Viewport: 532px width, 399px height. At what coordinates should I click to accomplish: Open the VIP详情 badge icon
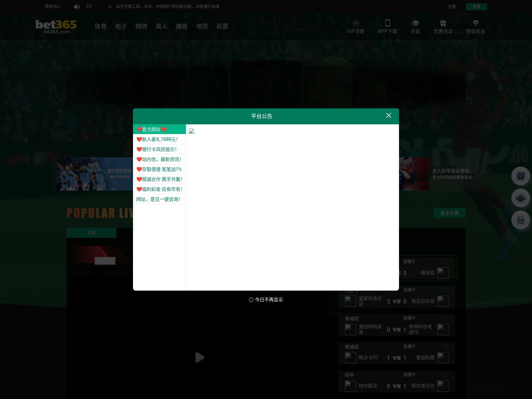click(355, 23)
